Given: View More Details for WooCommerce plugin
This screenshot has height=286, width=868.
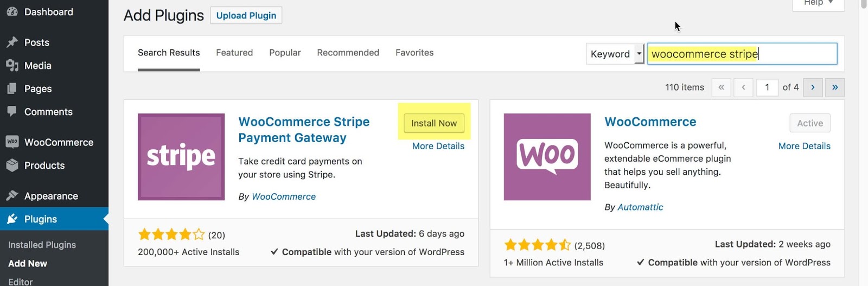Looking at the screenshot, I should tap(805, 146).
